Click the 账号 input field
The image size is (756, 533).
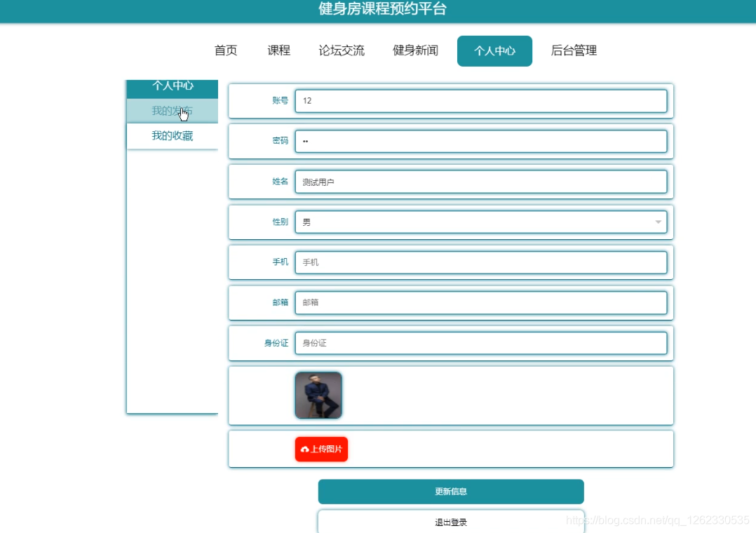[482, 101]
